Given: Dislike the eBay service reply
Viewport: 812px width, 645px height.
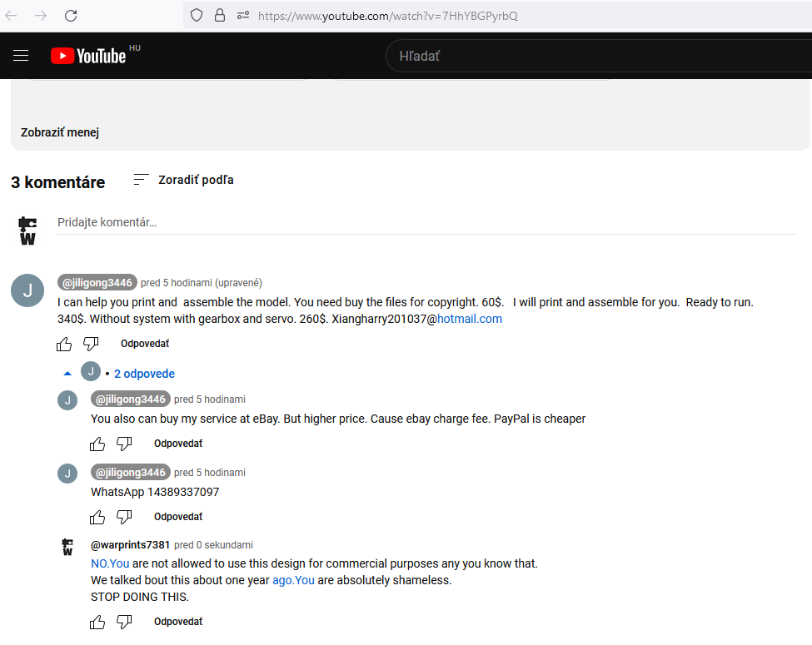Looking at the screenshot, I should 124,444.
